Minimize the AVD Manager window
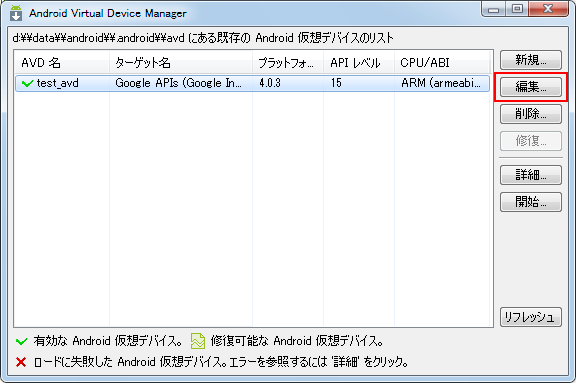The image size is (576, 383). pos(494,9)
